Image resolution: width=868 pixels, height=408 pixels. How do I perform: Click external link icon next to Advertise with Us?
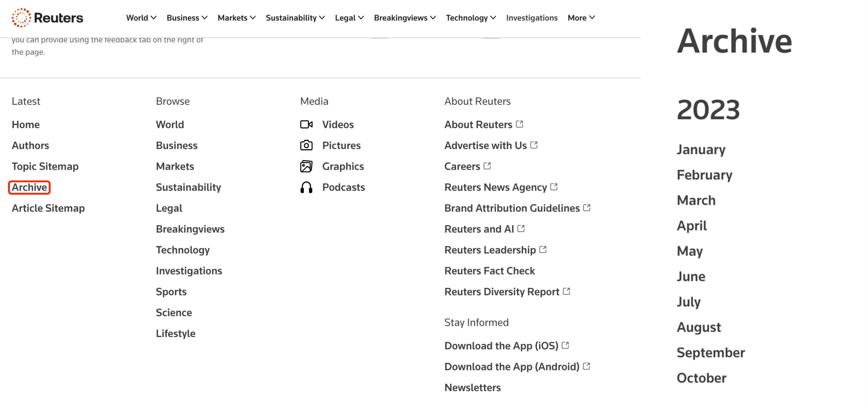[x=534, y=145]
